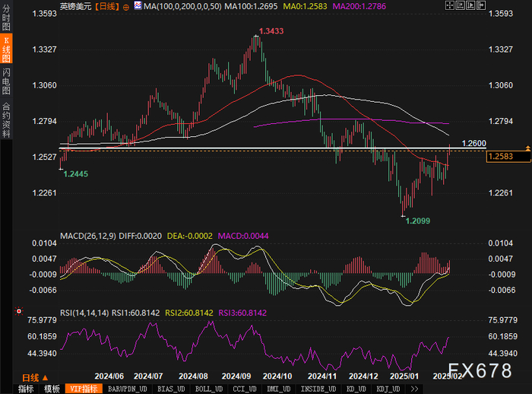
Task: Click the 1.2099 low price marker
Action: coord(418,221)
